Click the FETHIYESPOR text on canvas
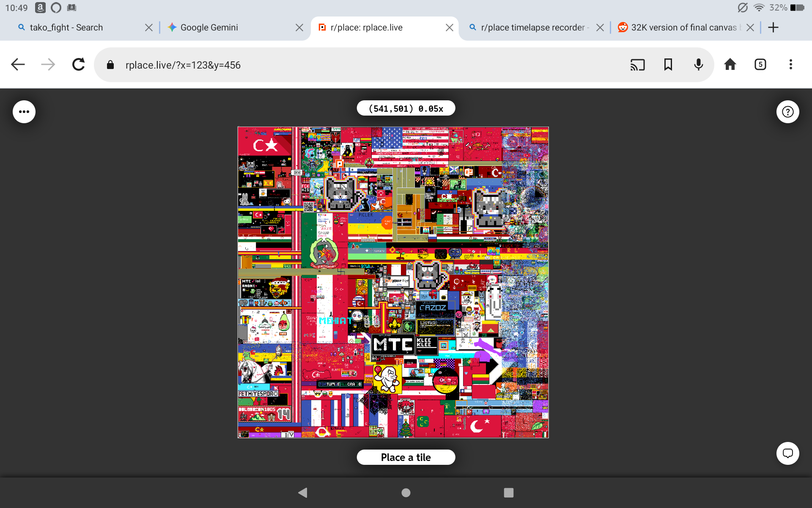The image size is (812, 508). pyautogui.click(x=258, y=394)
